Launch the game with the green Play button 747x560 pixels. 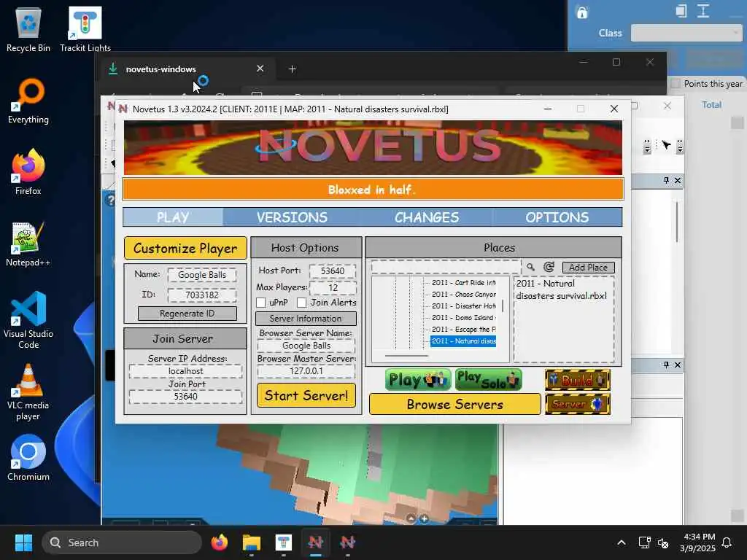(x=418, y=379)
